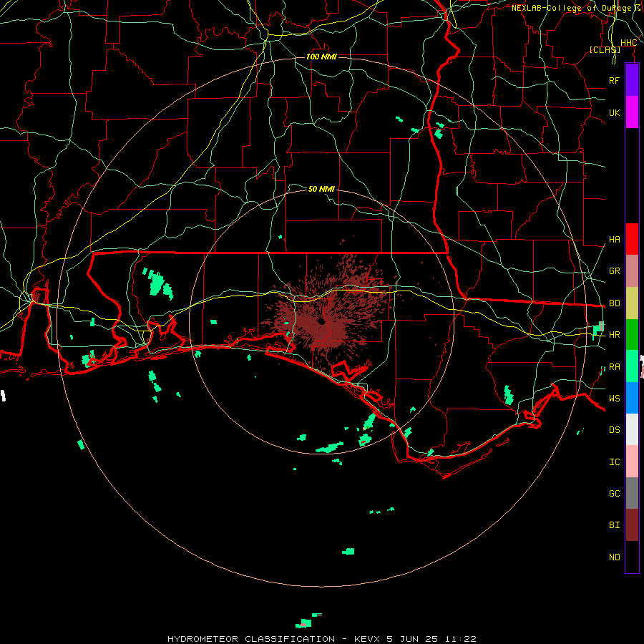This screenshot has width=644, height=644.
Task: Click the NEXLAB-College of DuPage text
Action: click(x=571, y=8)
